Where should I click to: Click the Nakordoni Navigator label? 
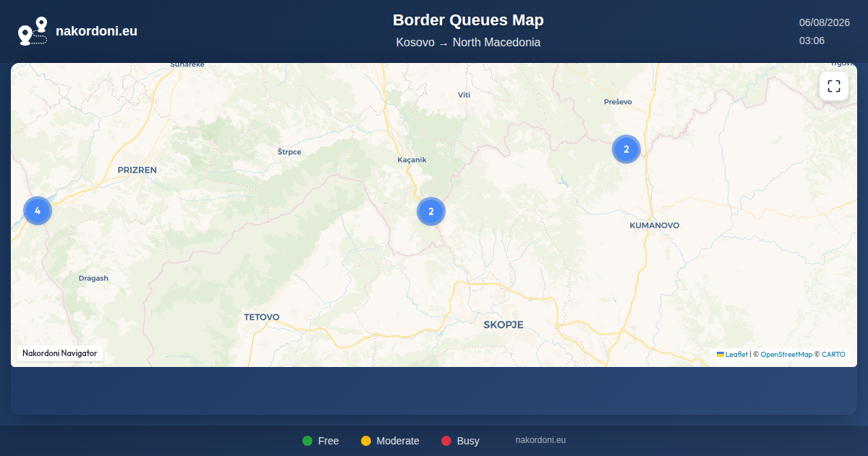pyautogui.click(x=60, y=353)
